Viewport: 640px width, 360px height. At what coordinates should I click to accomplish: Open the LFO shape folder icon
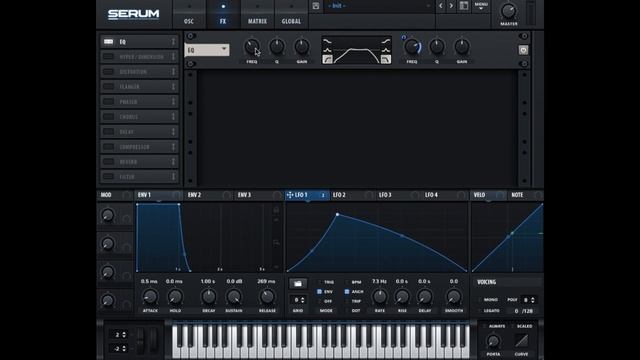point(298,283)
